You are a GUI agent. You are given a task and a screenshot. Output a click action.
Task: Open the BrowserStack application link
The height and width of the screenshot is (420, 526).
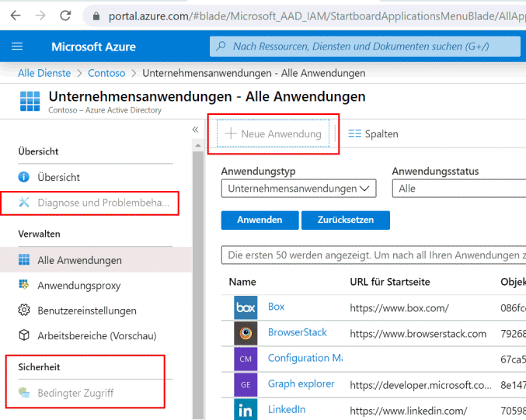point(298,332)
